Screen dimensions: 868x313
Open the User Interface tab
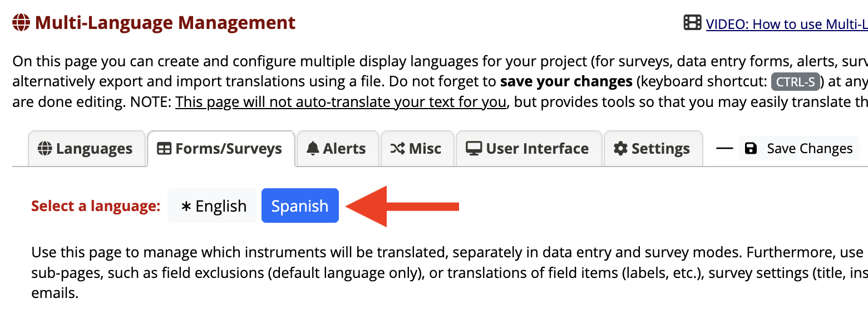tap(529, 149)
